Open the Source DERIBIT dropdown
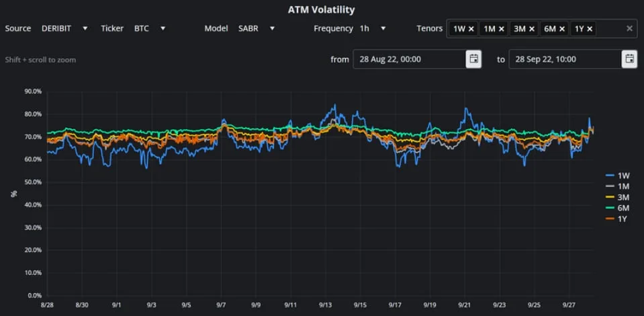Viewport: 644px width, 316px height. click(x=64, y=28)
